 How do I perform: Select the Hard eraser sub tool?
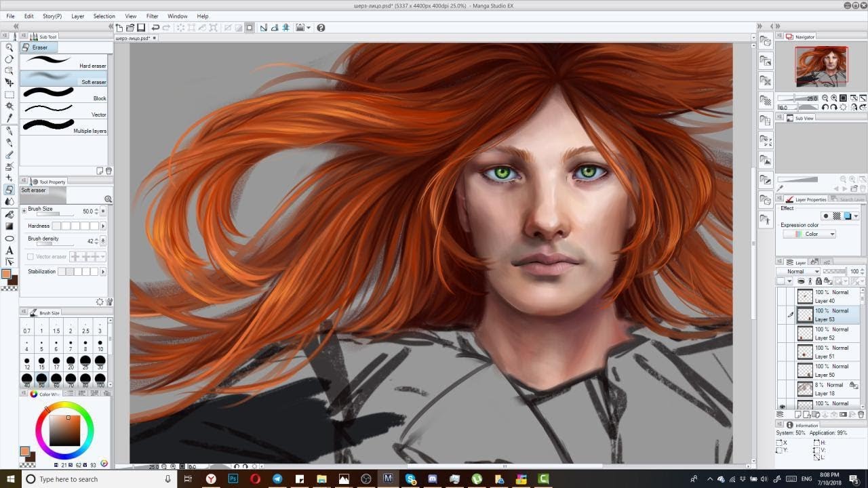click(64, 62)
